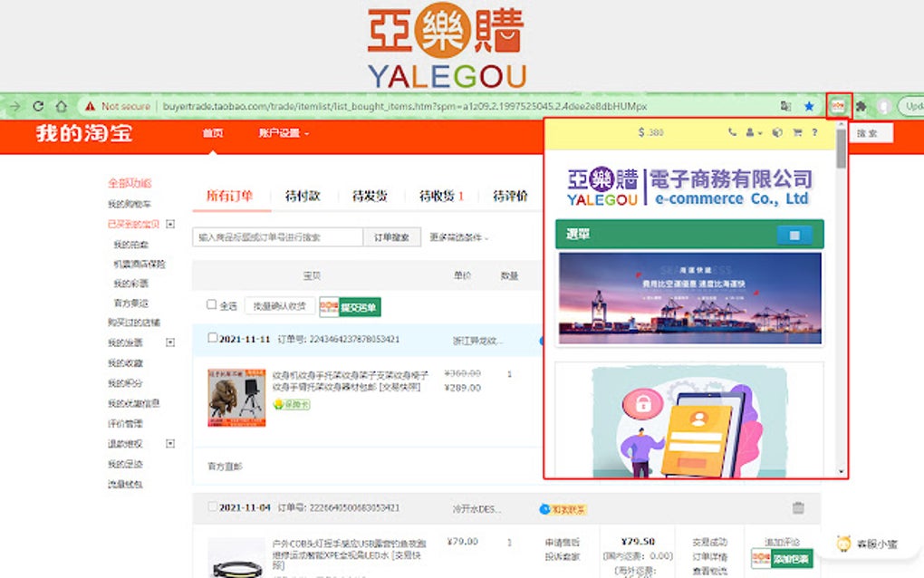Open the 首页 menu item
924x578 pixels.
[x=213, y=133]
